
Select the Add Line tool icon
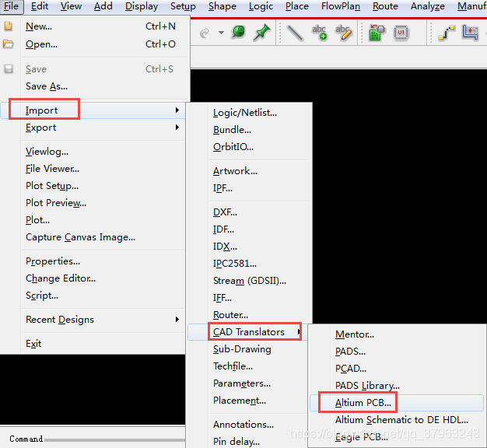[295, 33]
